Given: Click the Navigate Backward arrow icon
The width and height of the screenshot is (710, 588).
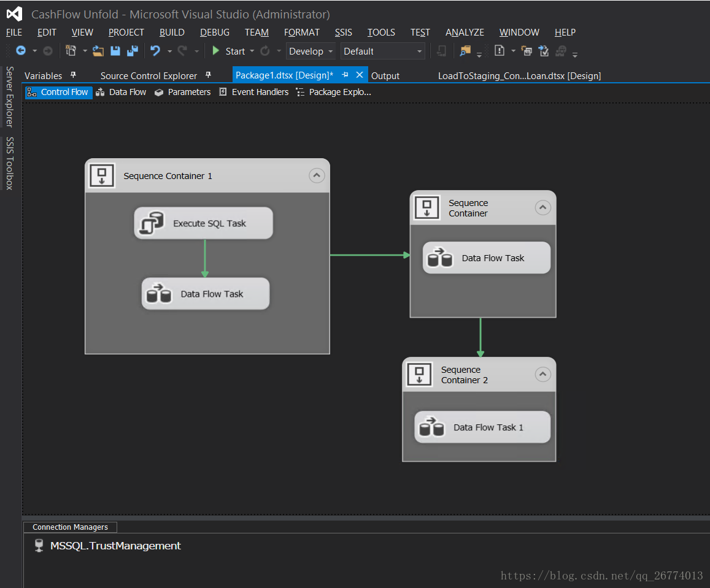Looking at the screenshot, I should pos(21,51).
